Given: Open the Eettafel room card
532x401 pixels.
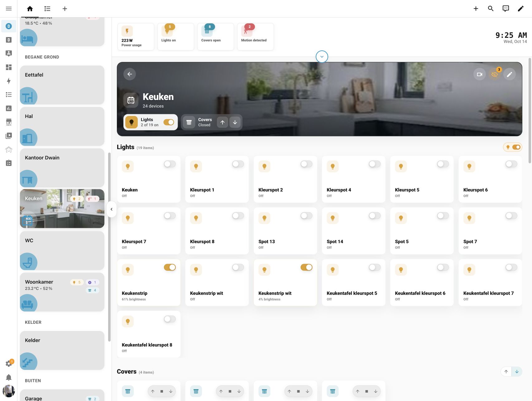Looking at the screenshot, I should coord(62,85).
